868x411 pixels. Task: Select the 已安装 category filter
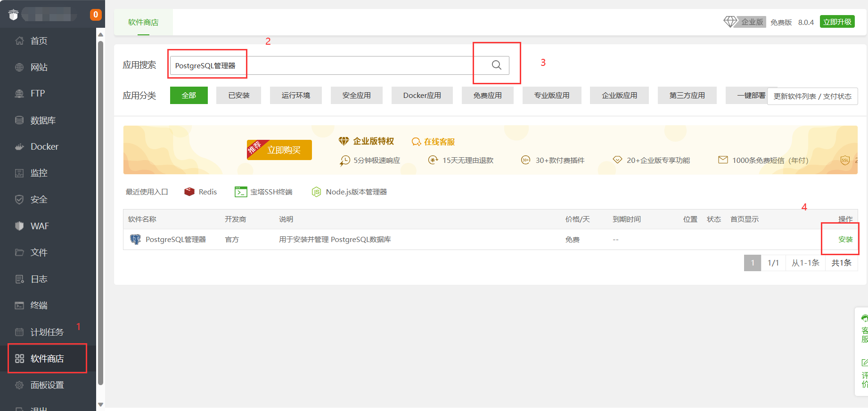pos(238,96)
